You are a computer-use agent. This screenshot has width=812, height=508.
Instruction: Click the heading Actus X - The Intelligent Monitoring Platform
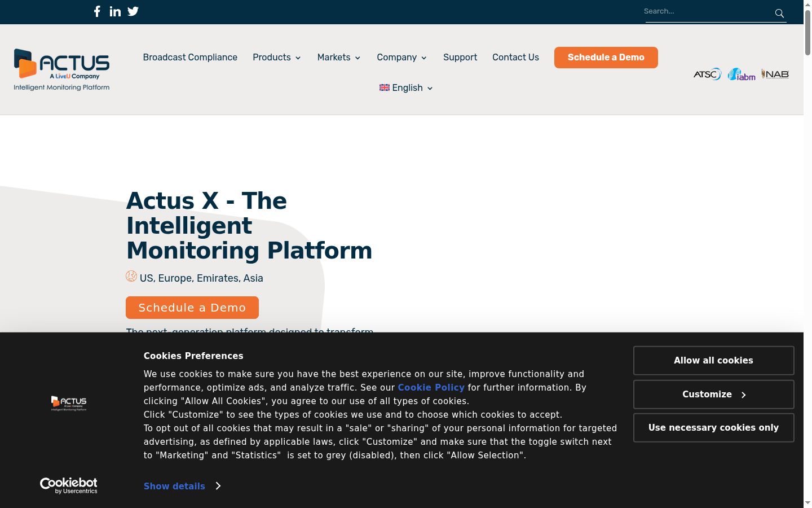[x=249, y=226]
